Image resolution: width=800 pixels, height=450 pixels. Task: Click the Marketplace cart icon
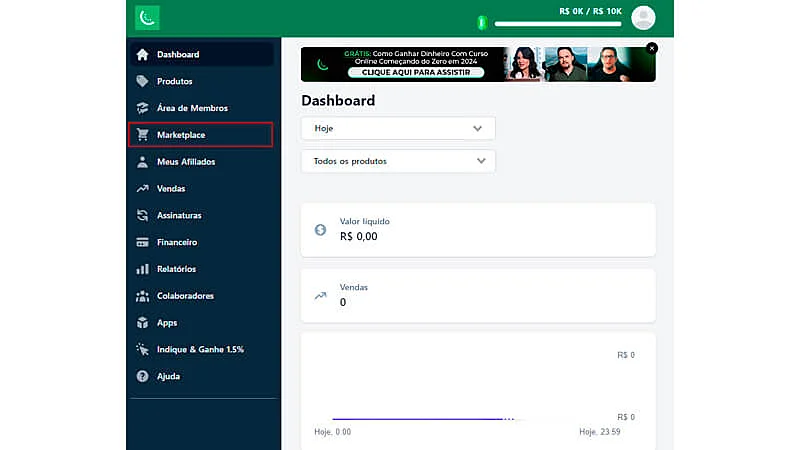(142, 135)
